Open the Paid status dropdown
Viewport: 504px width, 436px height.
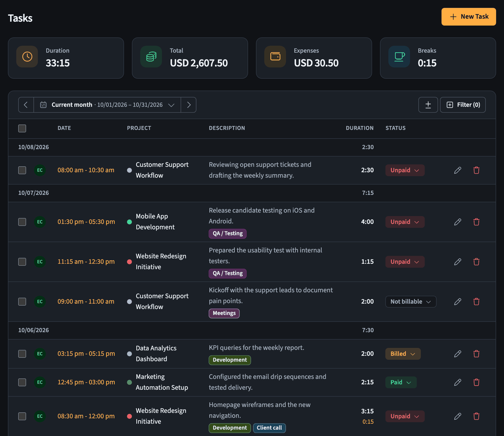point(401,382)
